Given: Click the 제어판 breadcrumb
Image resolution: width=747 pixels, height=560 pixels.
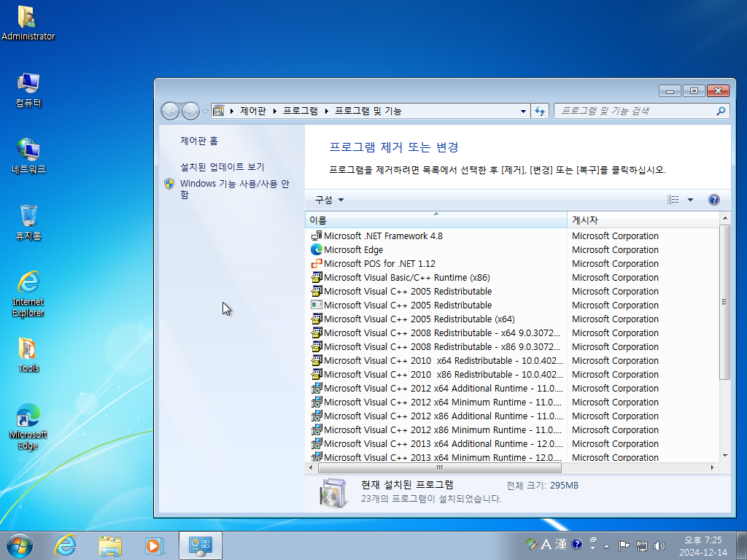Looking at the screenshot, I should [253, 111].
